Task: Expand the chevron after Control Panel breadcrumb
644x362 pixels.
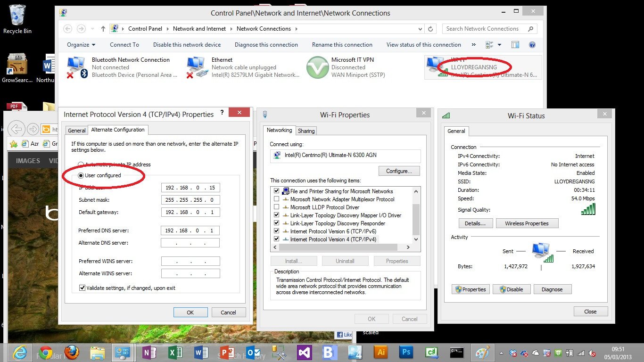Action: [x=167, y=29]
